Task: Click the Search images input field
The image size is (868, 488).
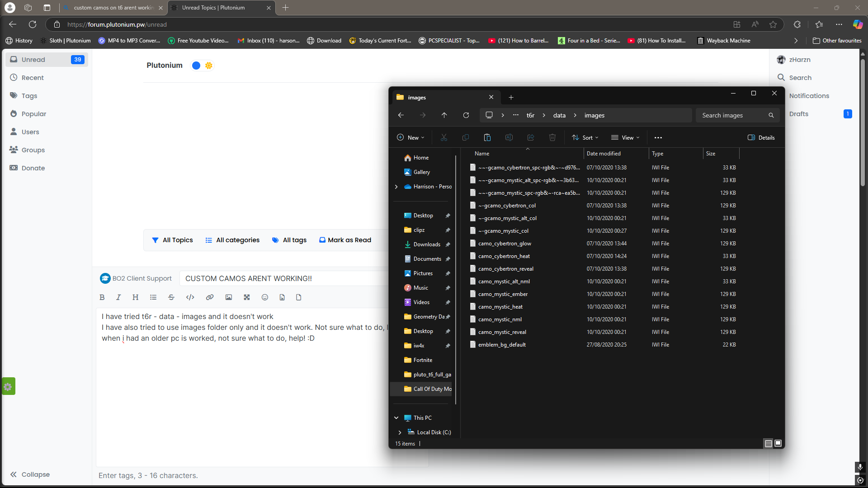Action: pyautogui.click(x=733, y=115)
